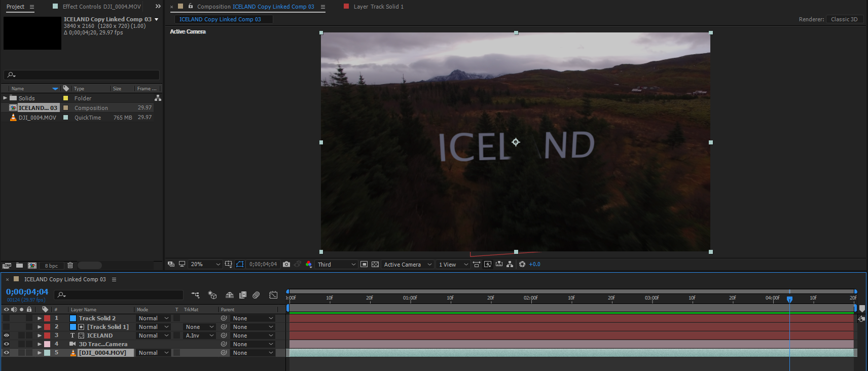Click the red label swatch for Track Solid 2

47,318
